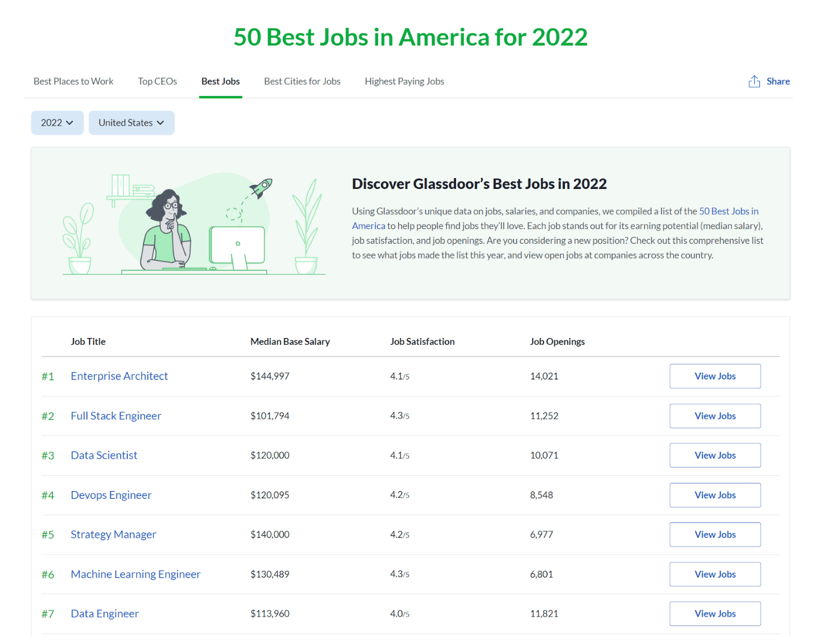Image resolution: width=823 pixels, height=644 pixels.
Task: Open the Best Cities for Jobs tab
Action: 302,81
